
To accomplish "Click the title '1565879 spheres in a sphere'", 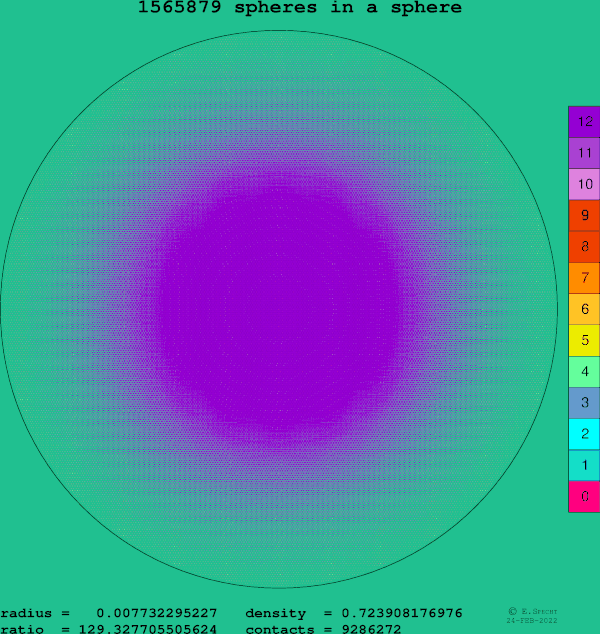I will click(x=300, y=7).
